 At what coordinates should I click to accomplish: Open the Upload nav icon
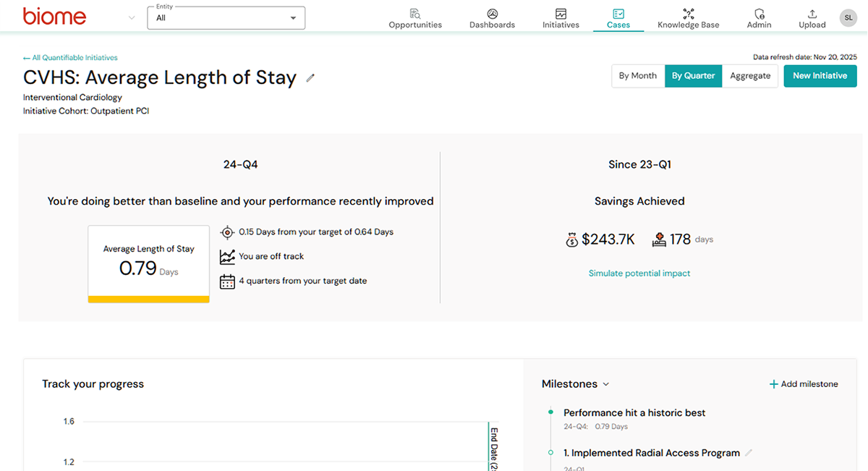[x=812, y=14]
